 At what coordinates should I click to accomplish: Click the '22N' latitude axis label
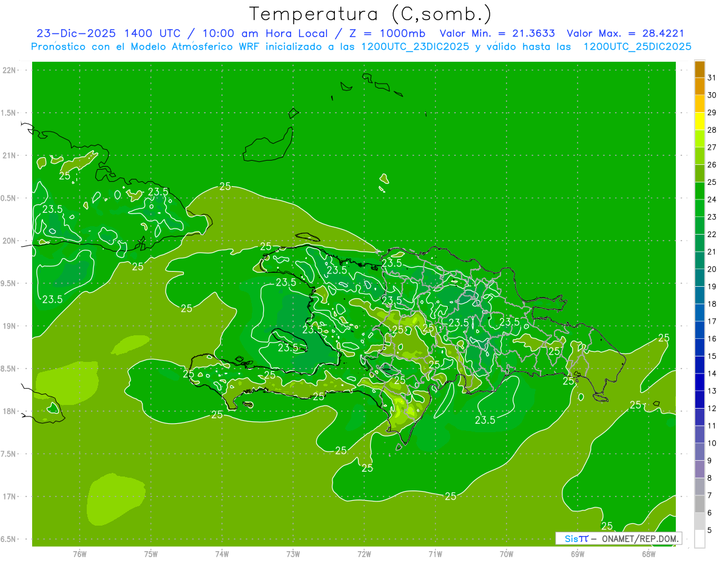pyautogui.click(x=9, y=70)
